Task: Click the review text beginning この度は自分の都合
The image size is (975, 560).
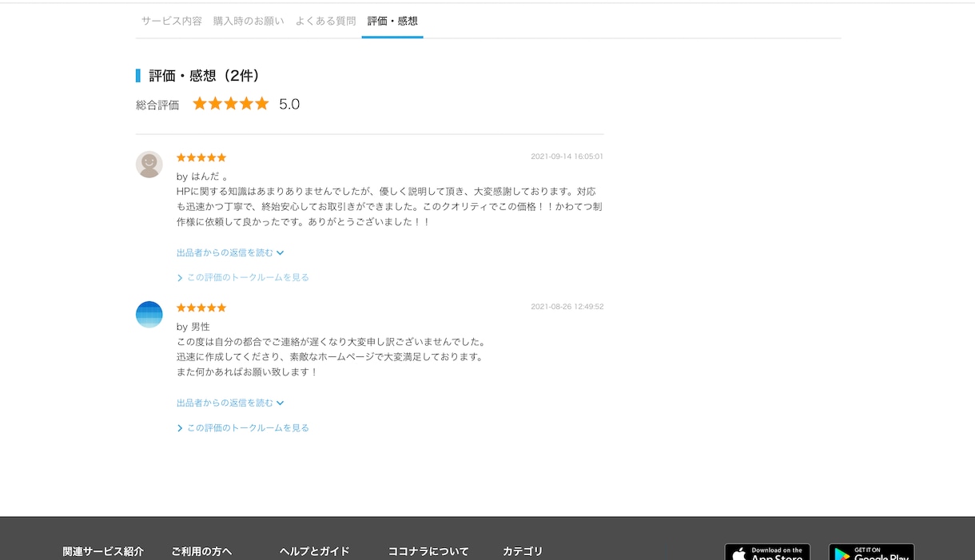Action: 331,357
